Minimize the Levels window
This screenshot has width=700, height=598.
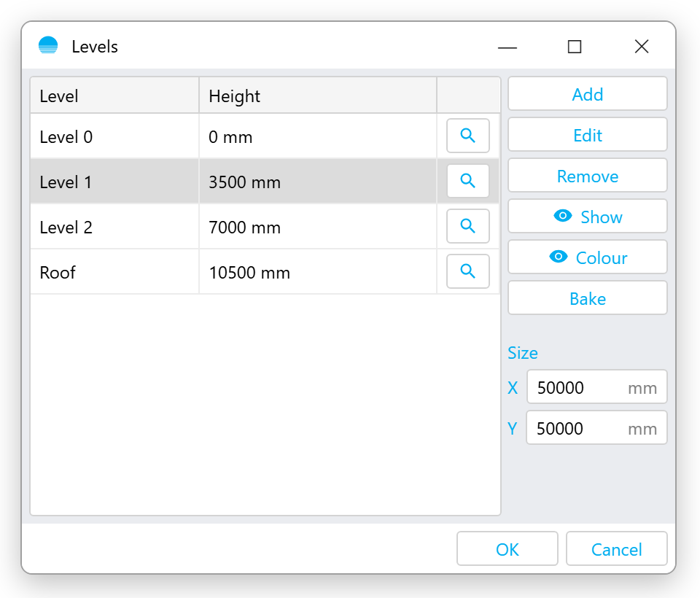507,47
